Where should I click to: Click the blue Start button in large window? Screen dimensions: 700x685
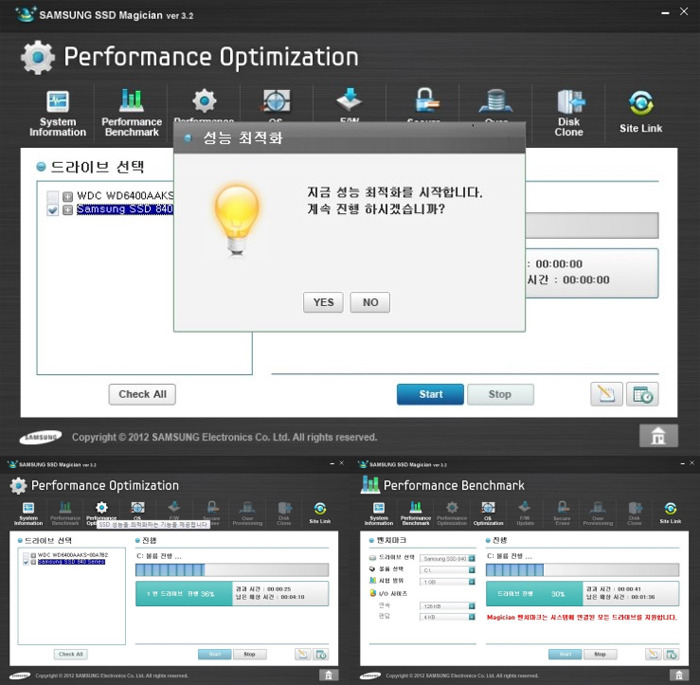click(430, 394)
